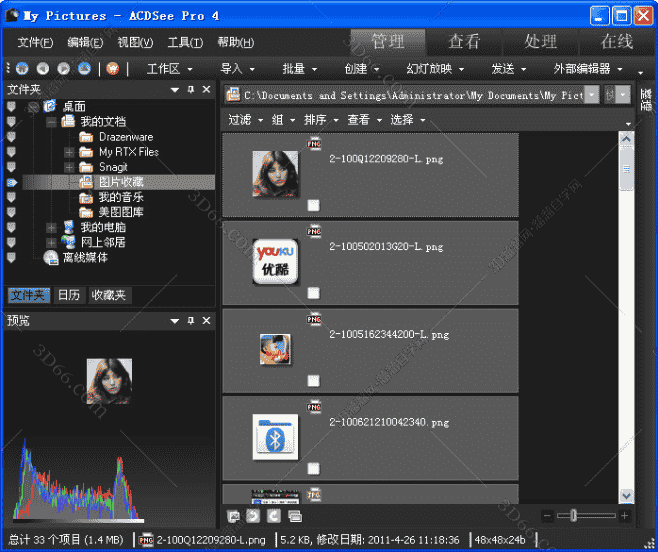
Task: Select checkbox for the Bluetooth folder image
Action: 314,468
